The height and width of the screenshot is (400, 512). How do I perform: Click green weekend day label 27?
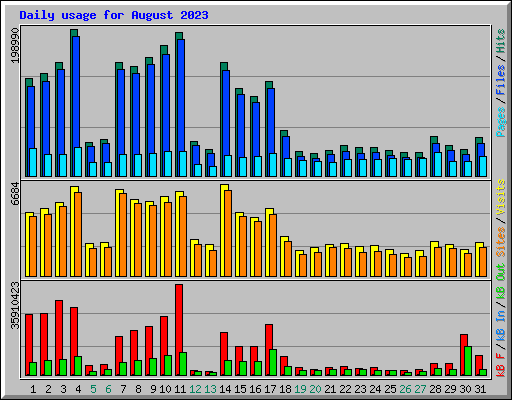(420, 389)
